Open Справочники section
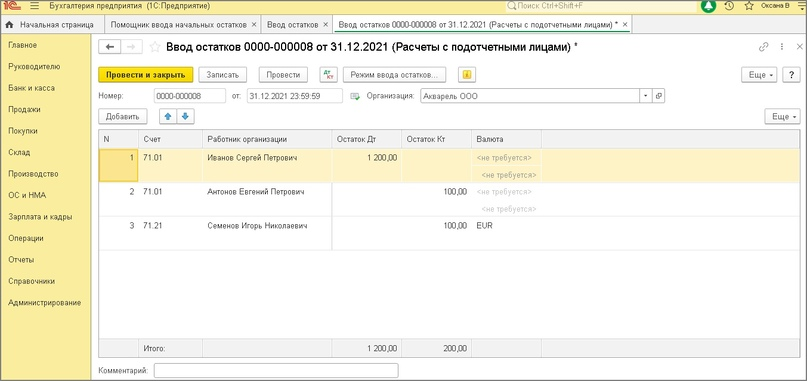The image size is (807, 381). click(31, 281)
